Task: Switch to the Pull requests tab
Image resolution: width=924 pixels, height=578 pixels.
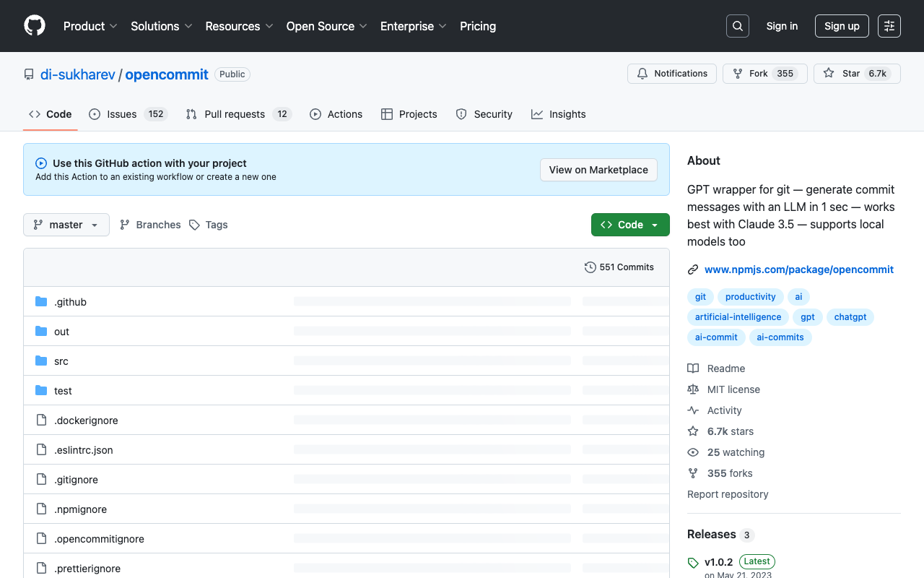Action: (238, 114)
